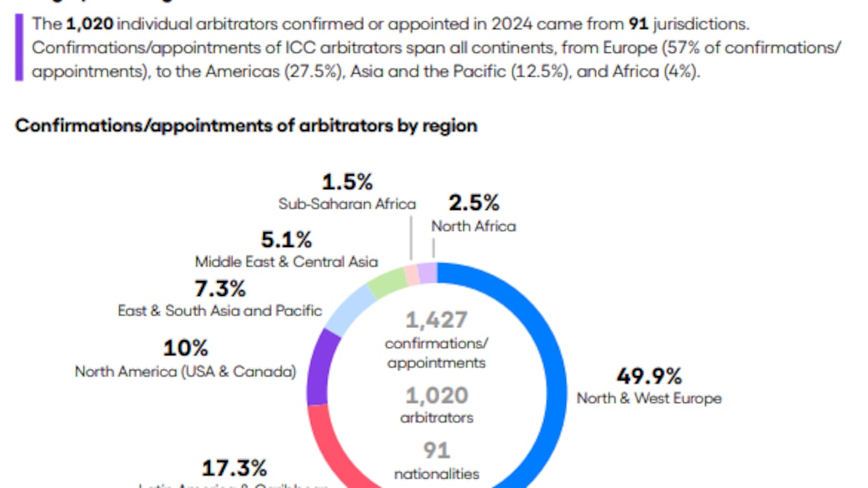Select the "North & West Europe" label

(649, 398)
